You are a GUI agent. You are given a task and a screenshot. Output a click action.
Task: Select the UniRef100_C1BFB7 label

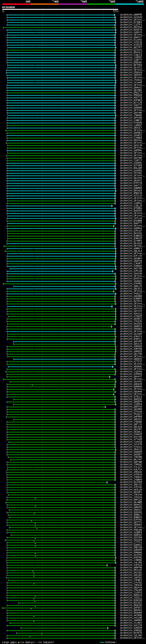point(131,58)
